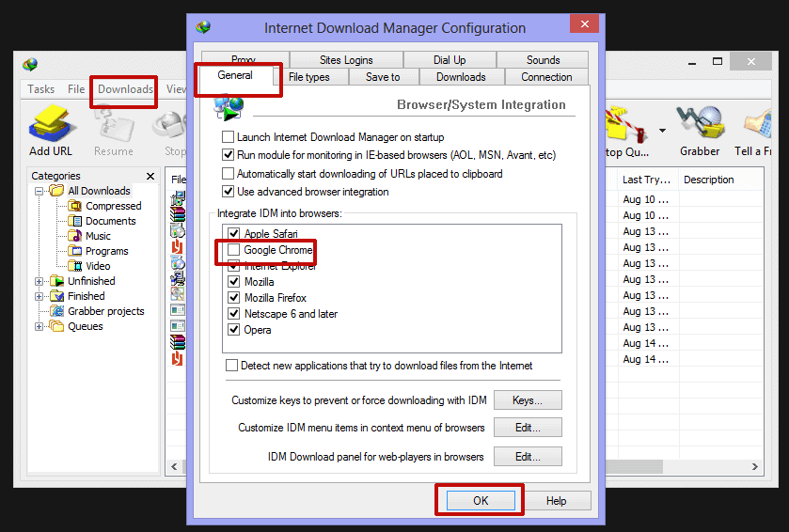Enable automatic downloading of clipboard URLs

[228, 174]
